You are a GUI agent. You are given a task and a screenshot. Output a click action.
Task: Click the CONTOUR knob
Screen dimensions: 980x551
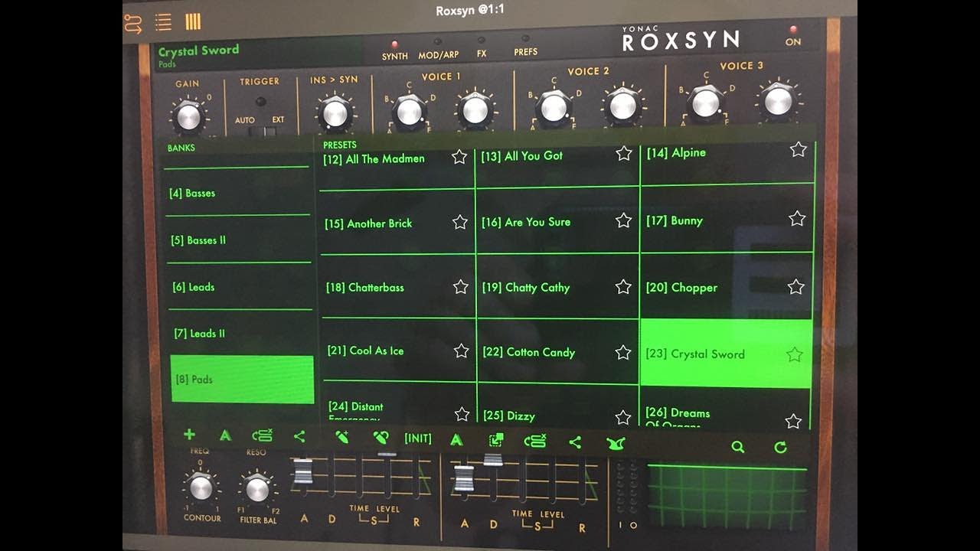201,487
